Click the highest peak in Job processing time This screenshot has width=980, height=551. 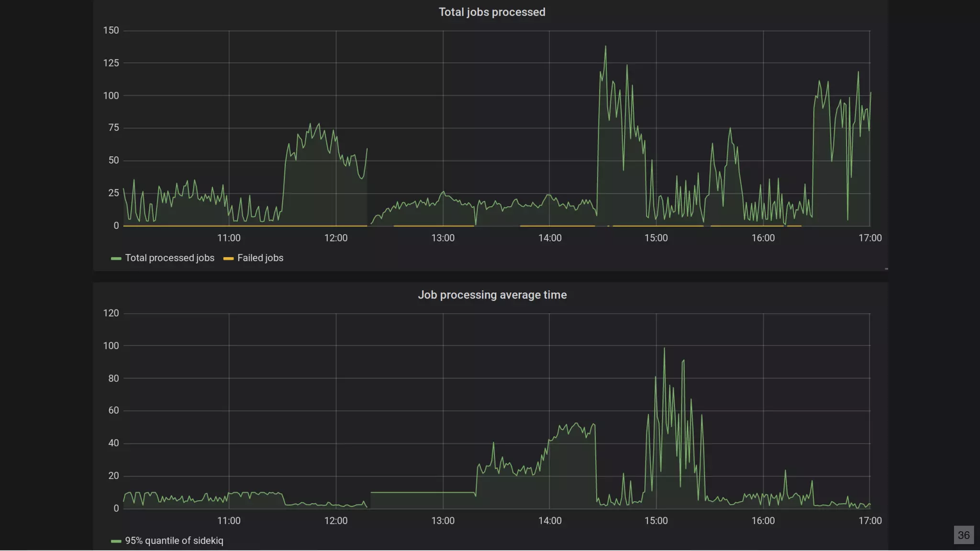click(664, 349)
